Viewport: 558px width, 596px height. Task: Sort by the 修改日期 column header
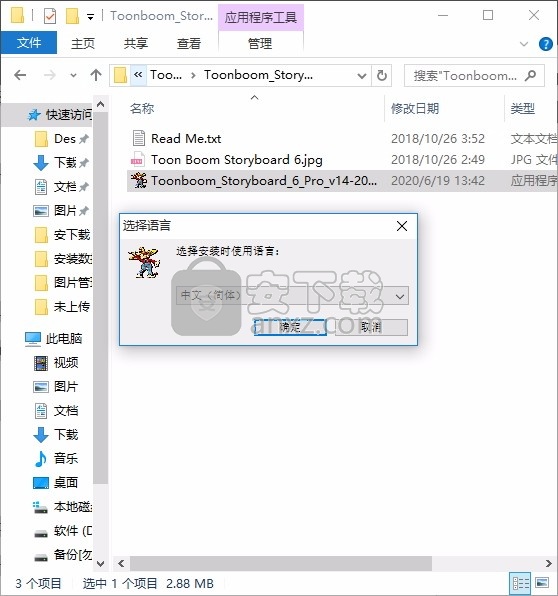(415, 109)
